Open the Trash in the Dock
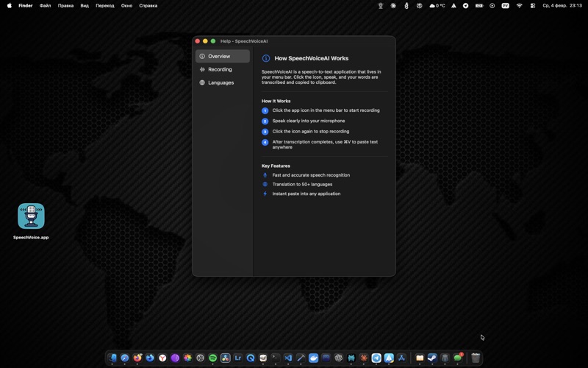Screen dimensions: 588x368 [475, 358]
